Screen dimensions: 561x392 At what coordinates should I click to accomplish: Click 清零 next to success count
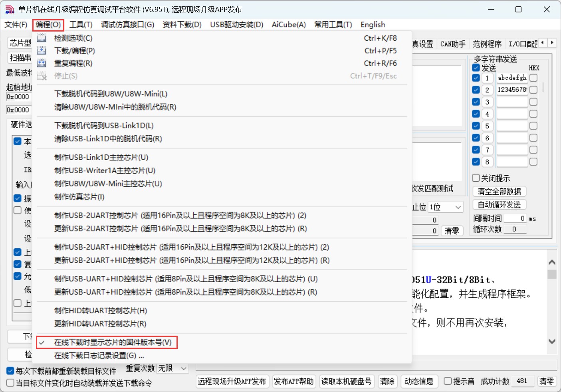click(x=546, y=381)
